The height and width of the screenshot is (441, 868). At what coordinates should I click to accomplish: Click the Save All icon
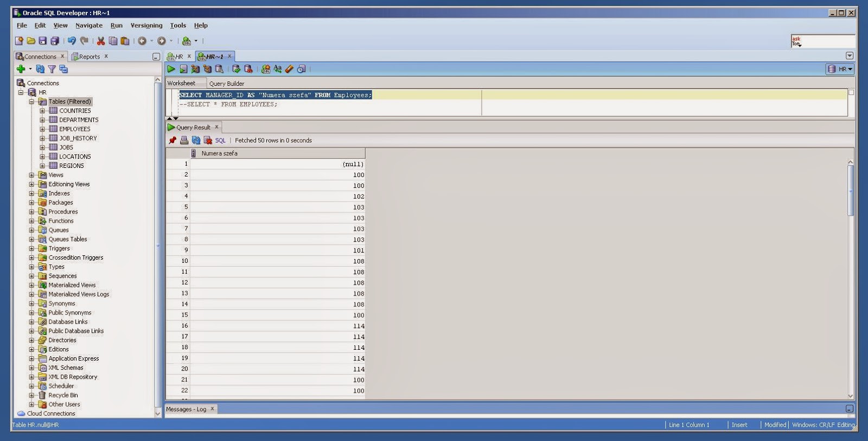point(55,41)
